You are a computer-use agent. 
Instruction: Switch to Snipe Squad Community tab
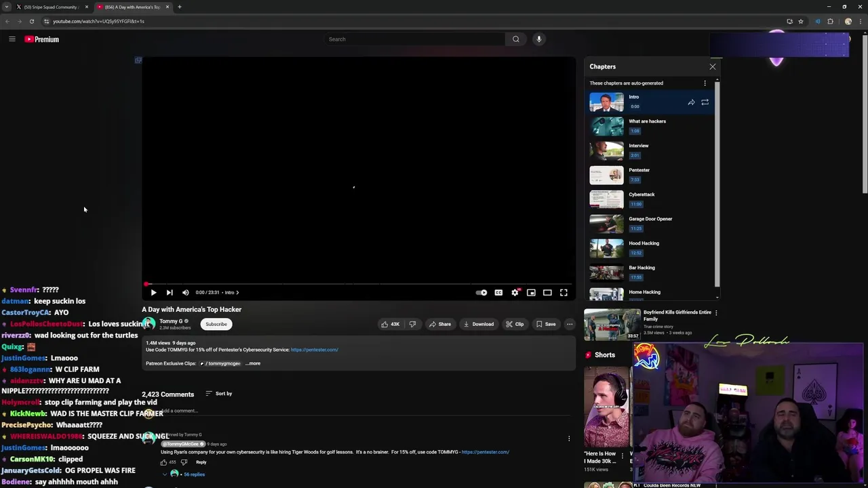(x=51, y=7)
